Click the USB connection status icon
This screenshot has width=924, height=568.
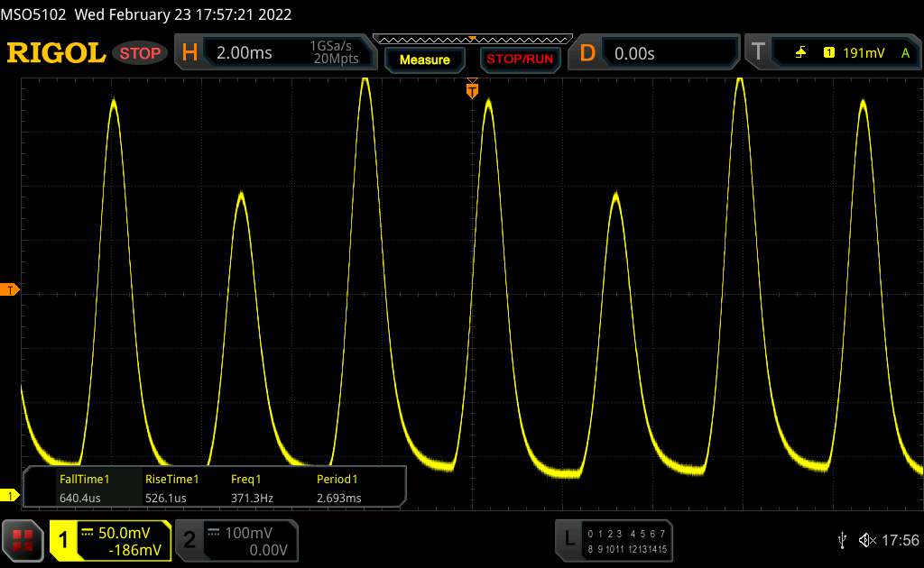[842, 539]
